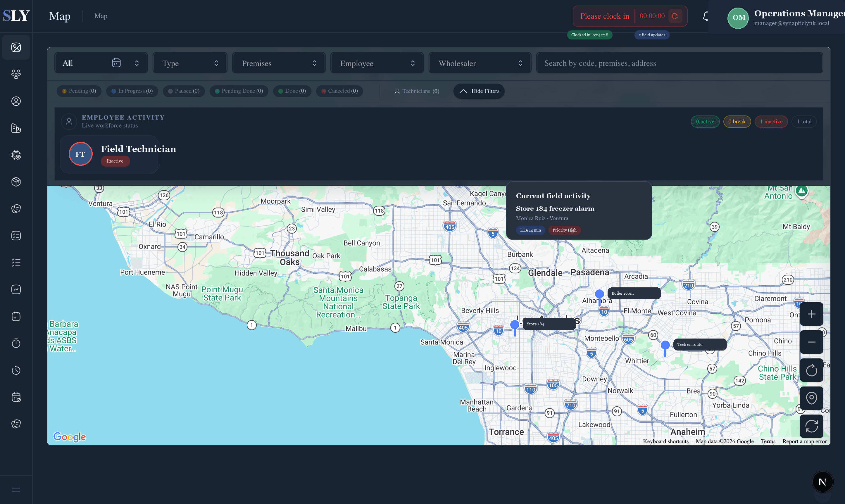Open the Analytics trend icon in sidebar

tap(16, 289)
